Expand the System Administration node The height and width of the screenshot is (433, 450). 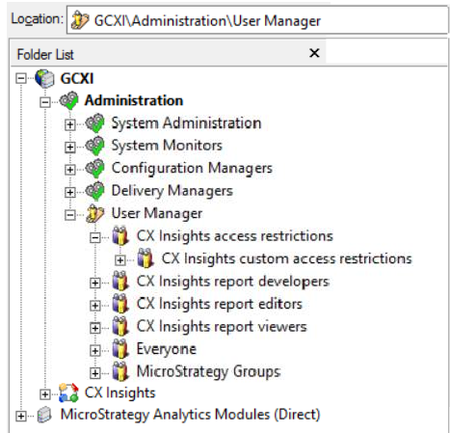[x=70, y=125]
